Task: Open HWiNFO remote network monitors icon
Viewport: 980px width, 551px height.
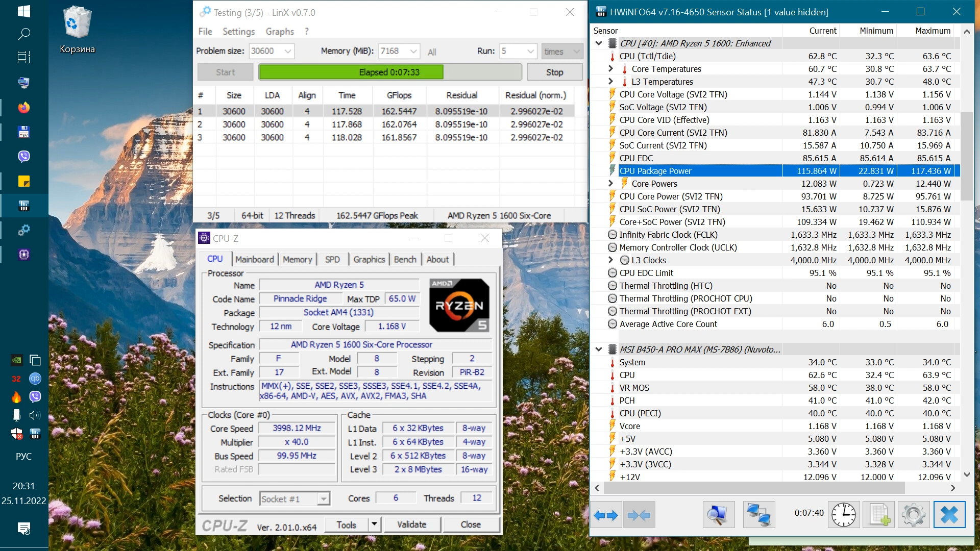Action: click(x=758, y=515)
